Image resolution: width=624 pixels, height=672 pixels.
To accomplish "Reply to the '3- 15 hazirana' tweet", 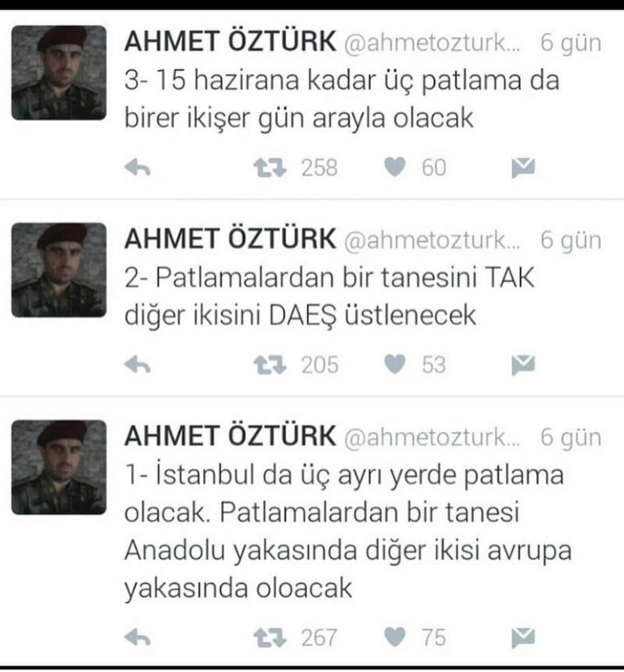I will 138,168.
